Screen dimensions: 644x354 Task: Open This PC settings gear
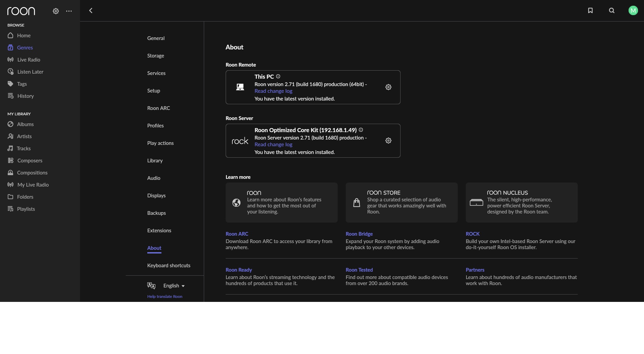click(388, 87)
